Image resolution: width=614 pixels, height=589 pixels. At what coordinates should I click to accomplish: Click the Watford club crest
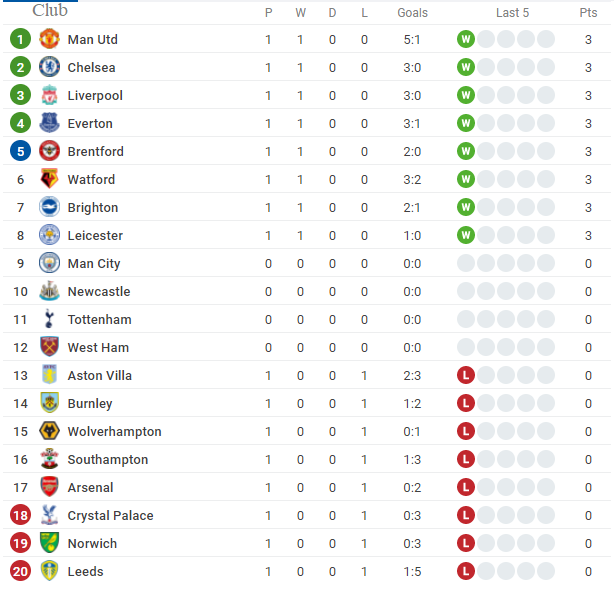click(x=49, y=179)
